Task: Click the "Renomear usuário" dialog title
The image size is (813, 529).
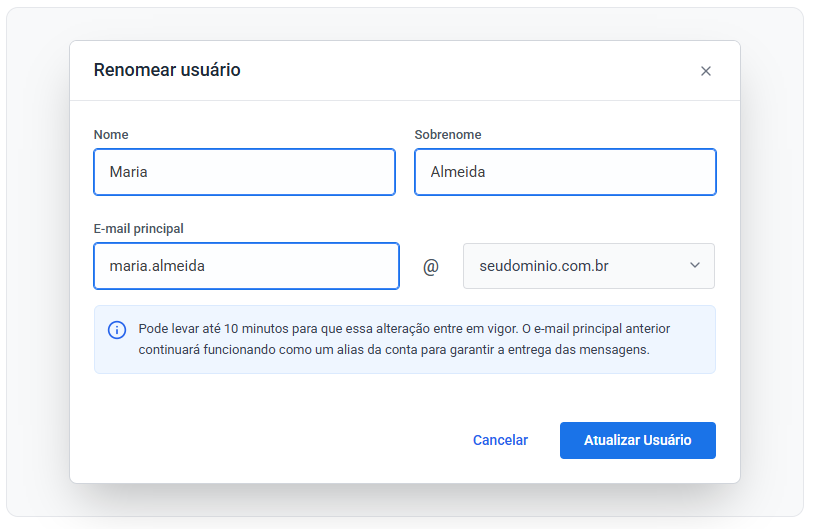Action: pos(167,70)
